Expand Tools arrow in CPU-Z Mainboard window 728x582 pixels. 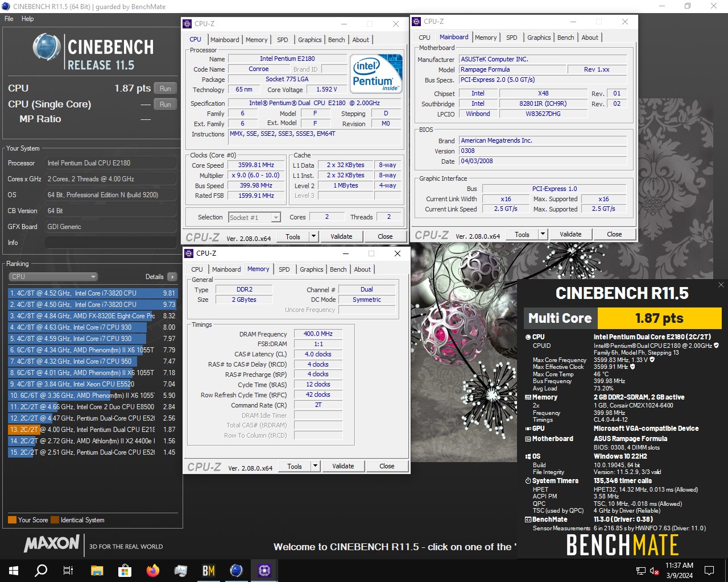[x=543, y=234]
